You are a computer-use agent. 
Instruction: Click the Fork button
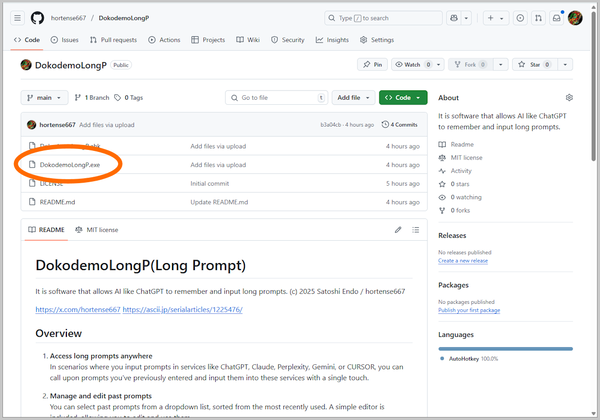(471, 65)
